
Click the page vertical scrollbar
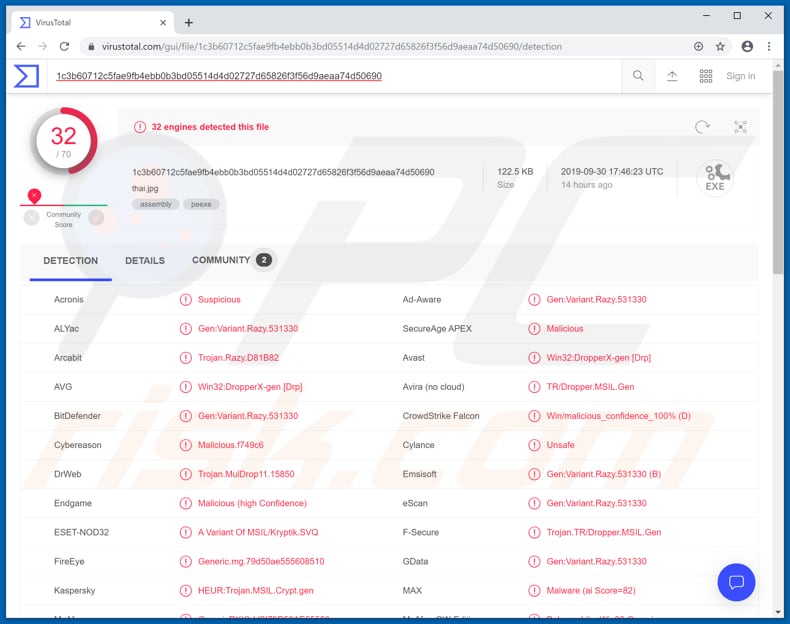point(778,171)
